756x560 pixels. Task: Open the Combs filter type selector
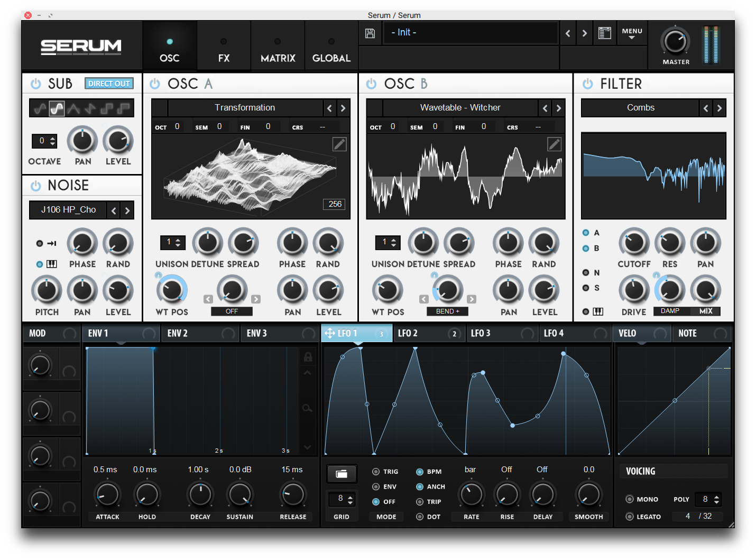pos(640,108)
